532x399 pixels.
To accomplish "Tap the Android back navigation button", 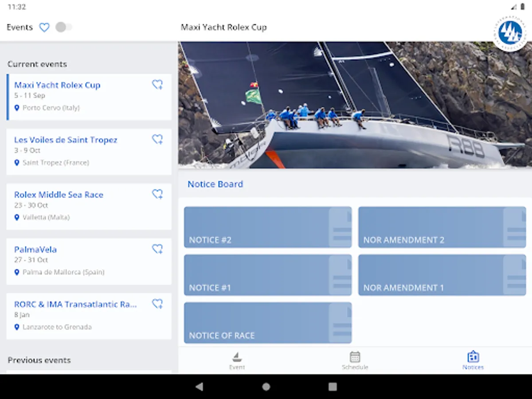I will (x=199, y=387).
